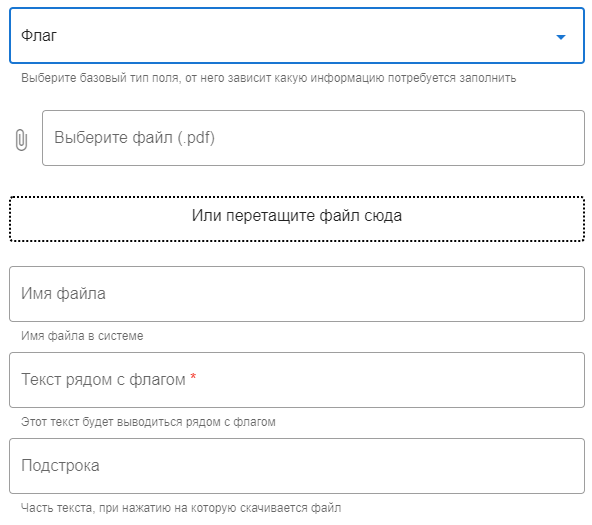Click the selected value text Флаг
592x525 pixels.
point(39,35)
